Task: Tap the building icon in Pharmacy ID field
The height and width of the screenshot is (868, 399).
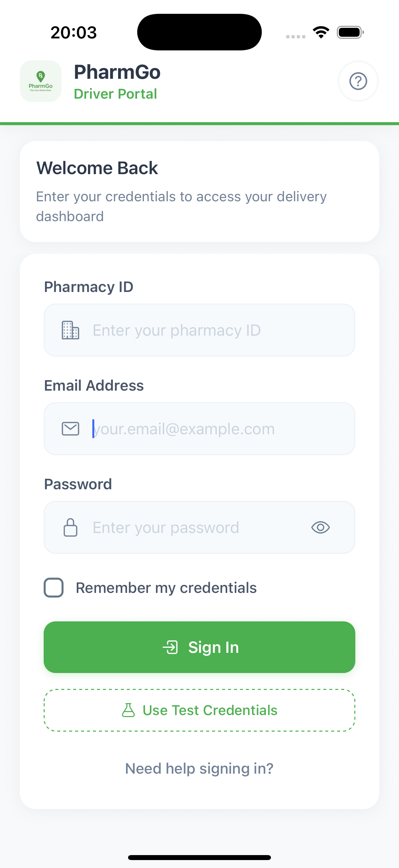Action: [70, 330]
